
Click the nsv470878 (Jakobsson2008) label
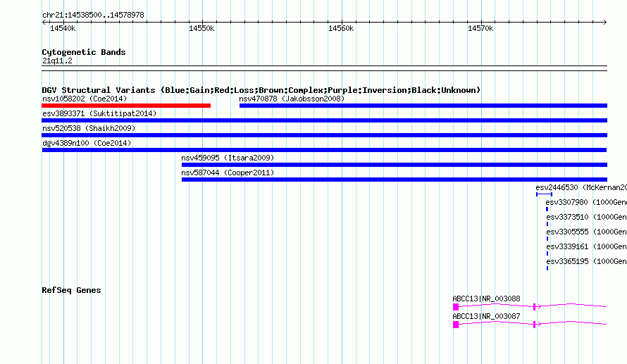pyautogui.click(x=292, y=99)
